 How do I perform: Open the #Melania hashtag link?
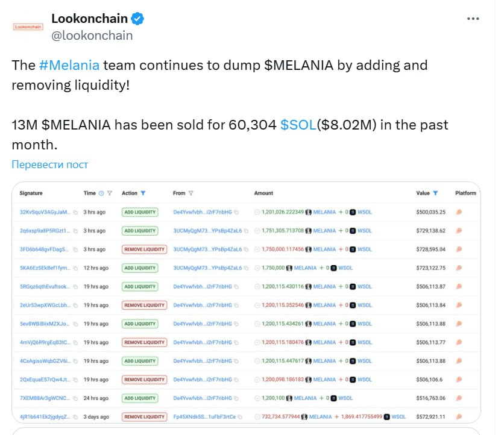coord(69,65)
